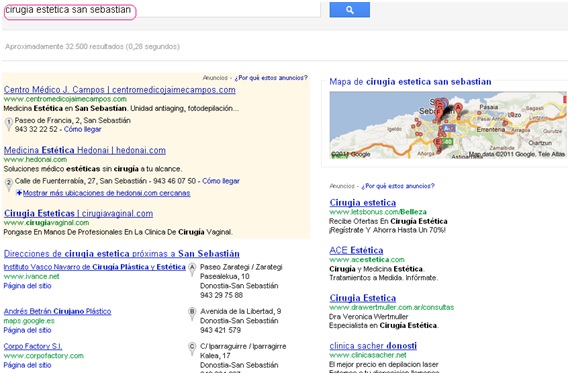
Task: Open the San Sebastián map thumbnail
Action: (x=447, y=125)
